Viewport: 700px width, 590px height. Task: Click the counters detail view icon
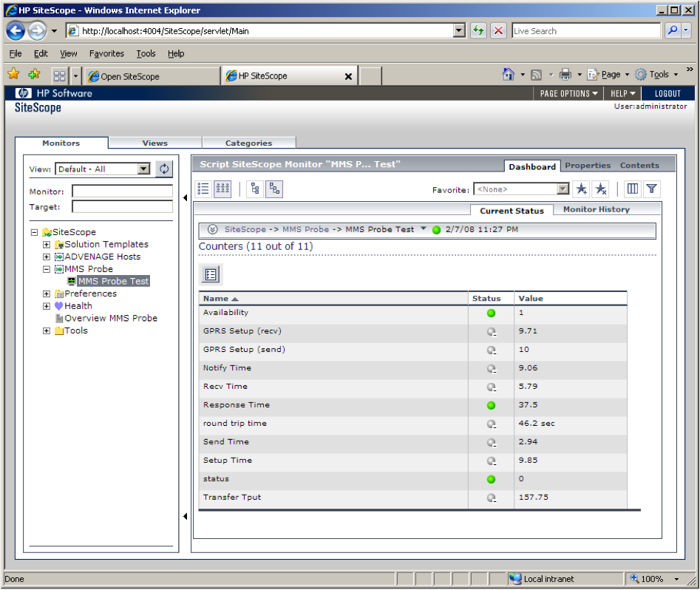click(x=211, y=274)
